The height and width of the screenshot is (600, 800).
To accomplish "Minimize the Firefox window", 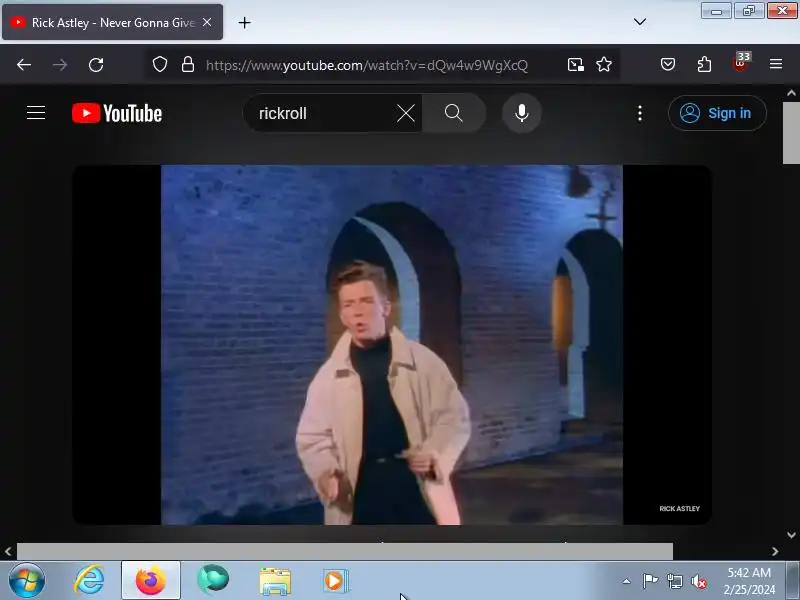I will coord(716,11).
